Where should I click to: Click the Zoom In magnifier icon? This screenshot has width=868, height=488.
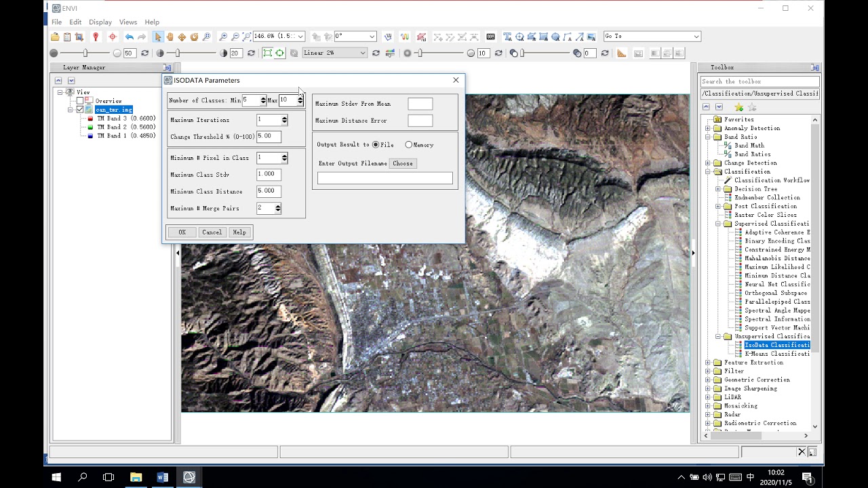pos(223,37)
